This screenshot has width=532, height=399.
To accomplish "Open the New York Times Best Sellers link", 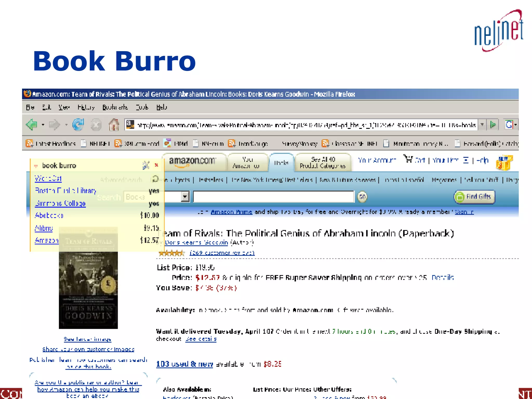I will pos(272,180).
